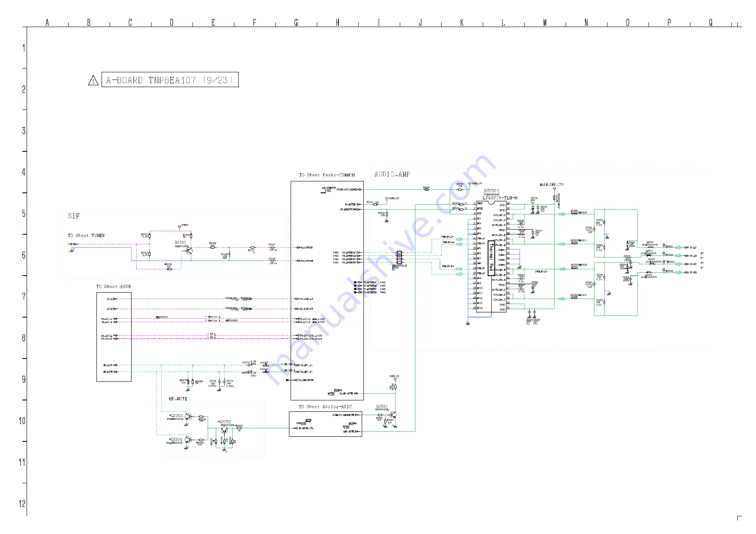Click the Analog-ASIC sheet connector box
Image resolution: width=756 pixels, height=534 pixels.
click(x=325, y=424)
